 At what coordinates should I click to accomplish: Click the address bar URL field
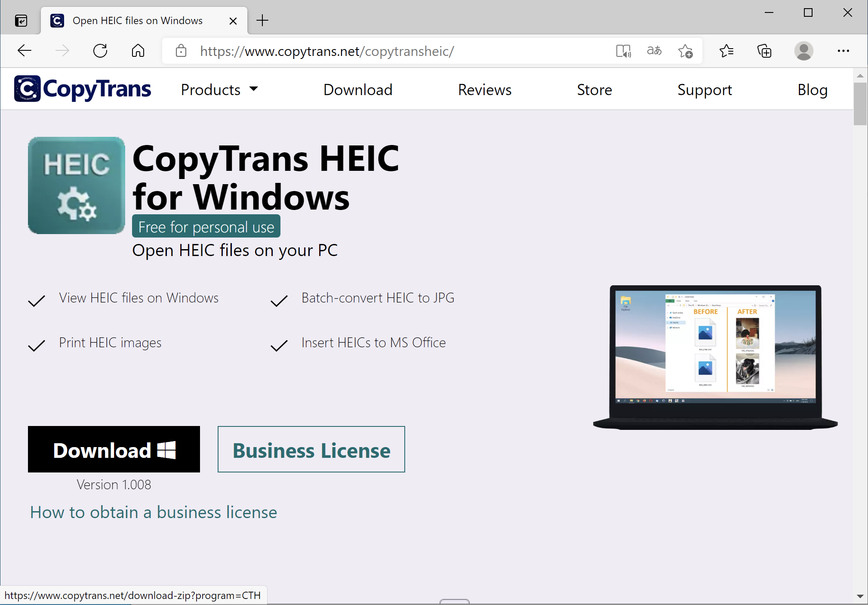tap(327, 51)
